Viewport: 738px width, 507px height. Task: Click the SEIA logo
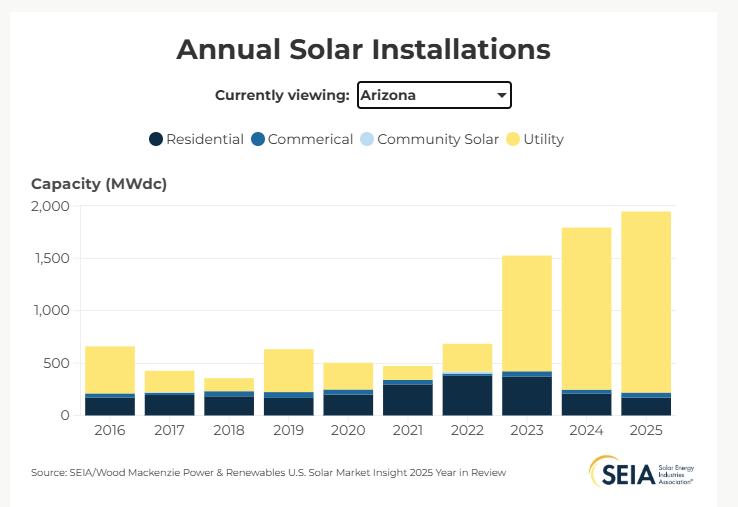click(x=642, y=472)
